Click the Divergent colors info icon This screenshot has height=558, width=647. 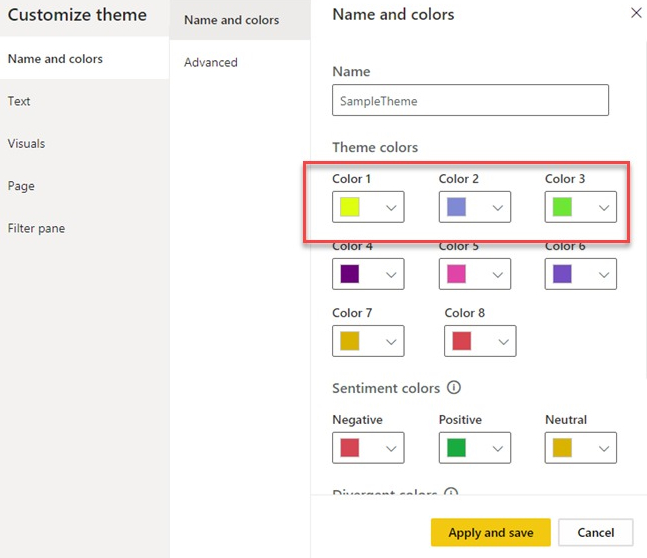pos(451,494)
